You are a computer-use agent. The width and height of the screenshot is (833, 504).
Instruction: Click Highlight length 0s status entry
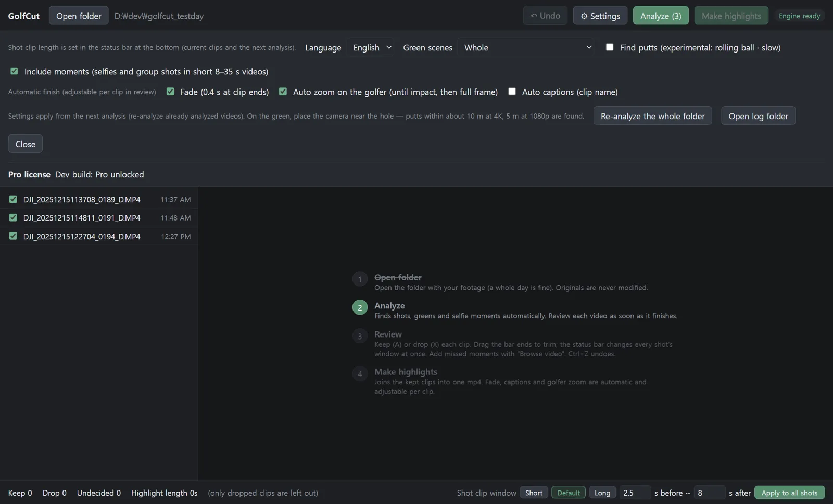pyautogui.click(x=164, y=493)
